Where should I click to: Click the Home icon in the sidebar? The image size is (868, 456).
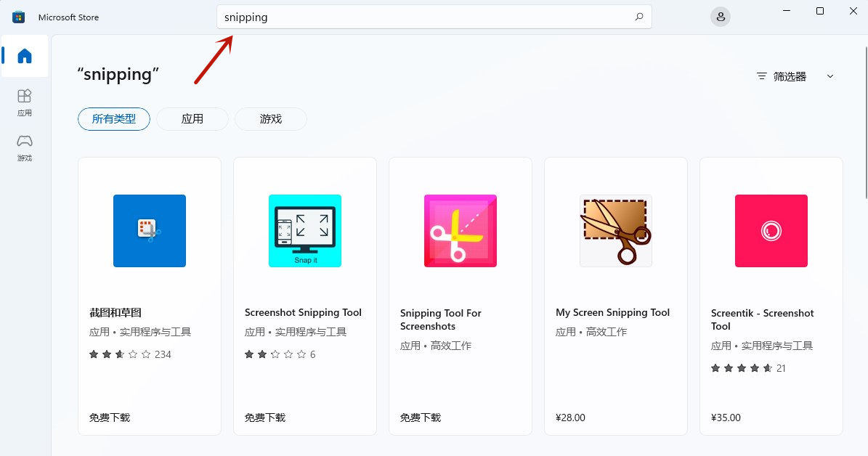click(25, 56)
